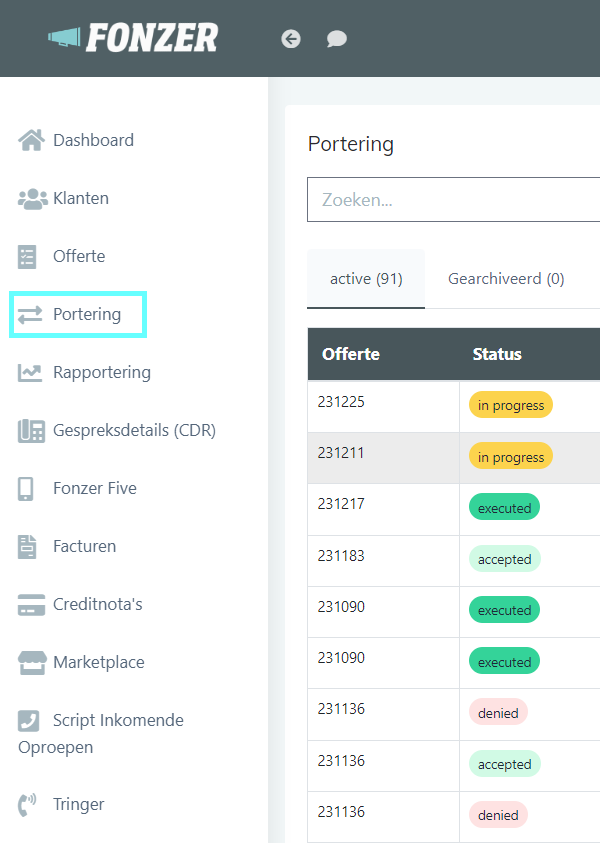Image resolution: width=600 pixels, height=843 pixels.
Task: Open the chat bubble icon in header
Action: [337, 39]
